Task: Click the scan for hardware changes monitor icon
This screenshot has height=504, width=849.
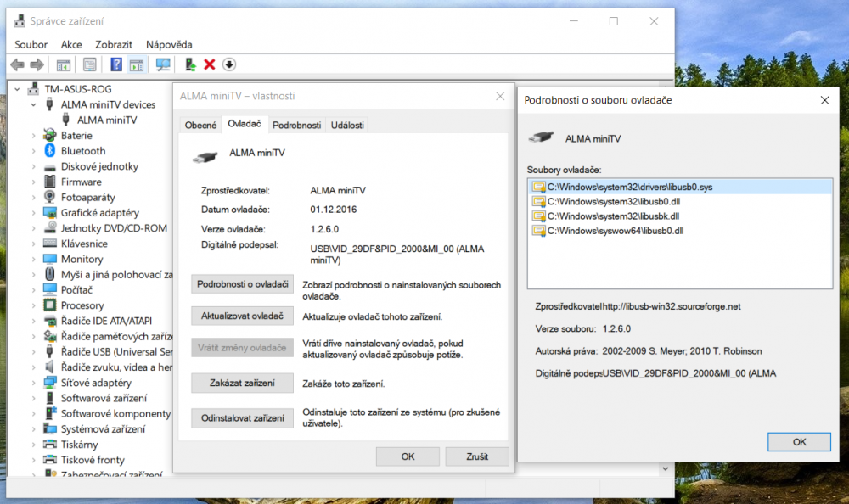Action: 164,64
